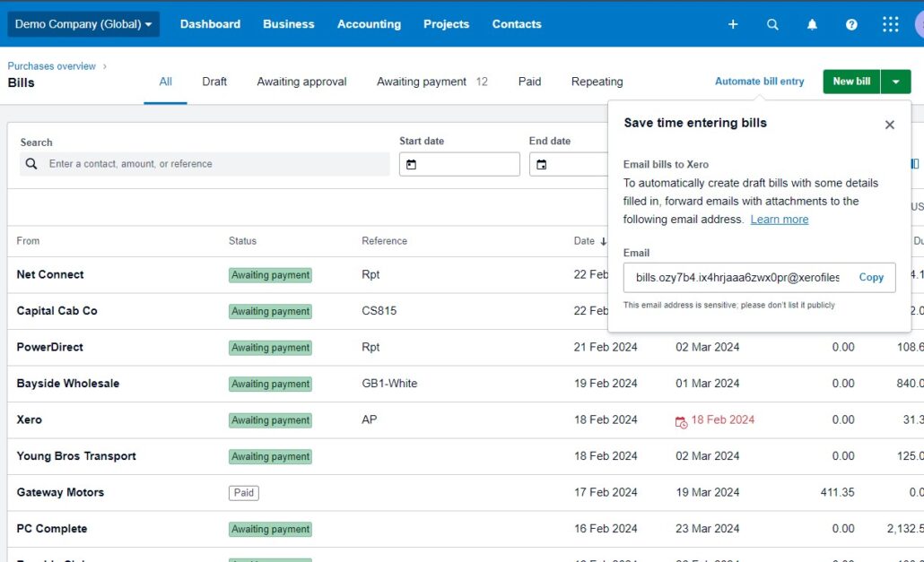The height and width of the screenshot is (562, 924).
Task: Click the Automate bill entry link
Action: [x=759, y=81]
